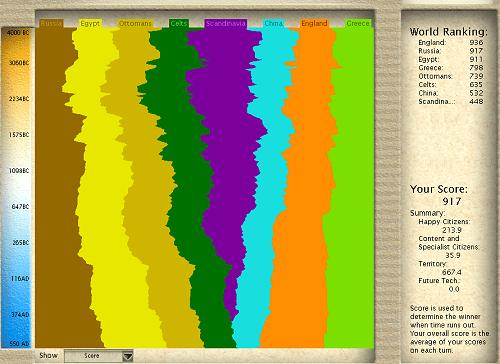The width and height of the screenshot is (500, 364).
Task: Click the China civilization label
Action: coord(273,23)
